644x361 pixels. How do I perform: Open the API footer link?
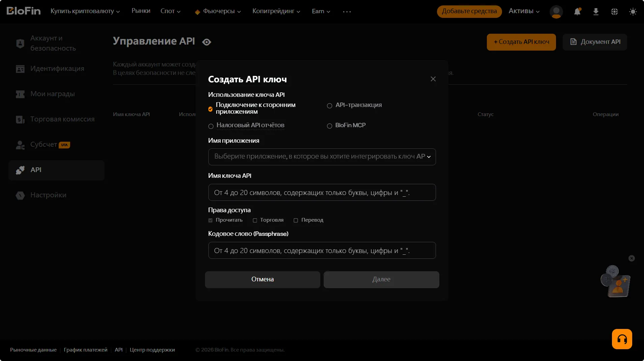[x=119, y=350]
